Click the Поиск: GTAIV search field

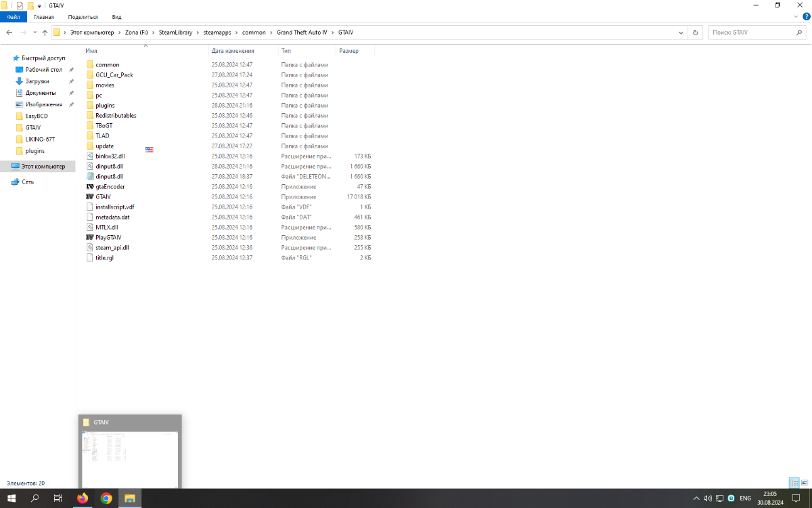[757, 32]
